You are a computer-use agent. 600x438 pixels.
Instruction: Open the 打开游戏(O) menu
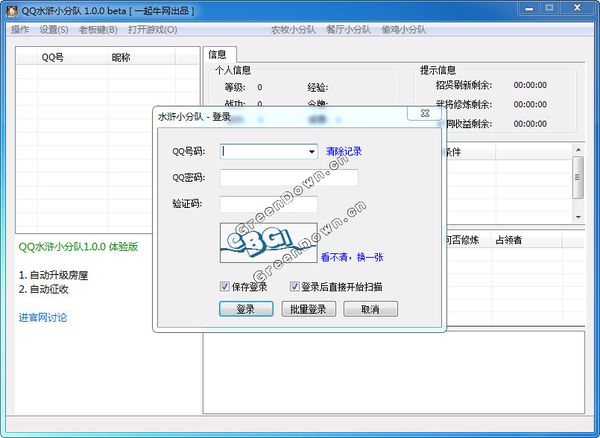[x=152, y=29]
